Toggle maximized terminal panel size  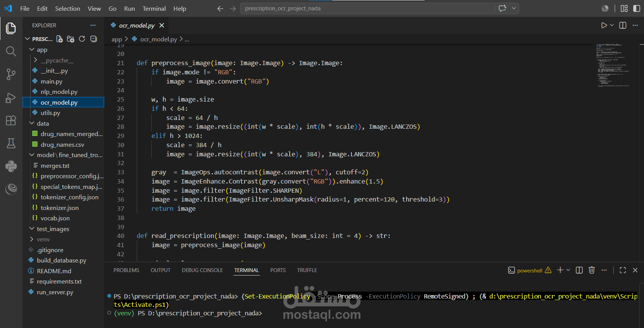(x=623, y=270)
